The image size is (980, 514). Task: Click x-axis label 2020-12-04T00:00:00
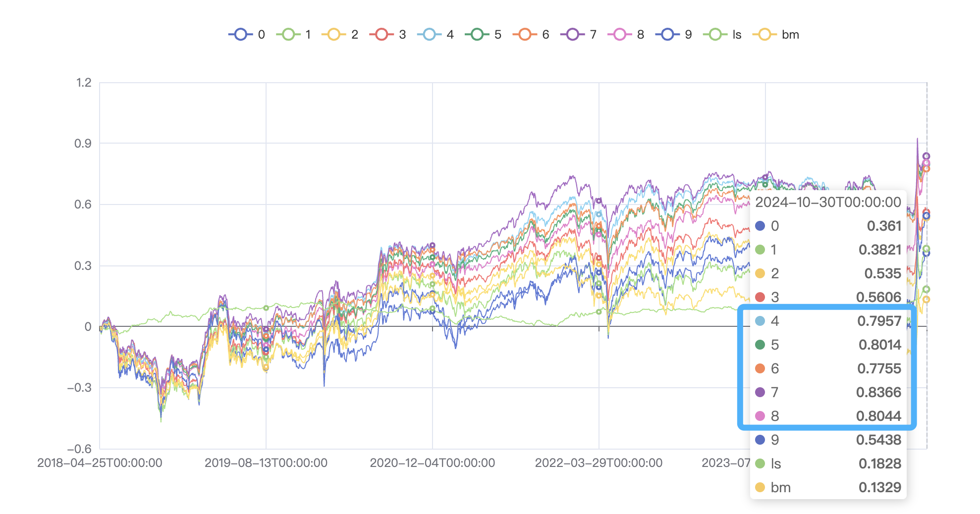pos(432,463)
